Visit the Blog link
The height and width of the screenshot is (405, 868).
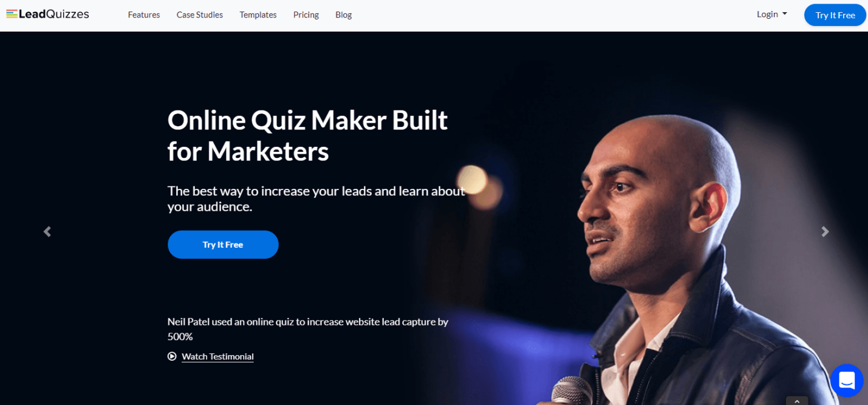coord(344,15)
